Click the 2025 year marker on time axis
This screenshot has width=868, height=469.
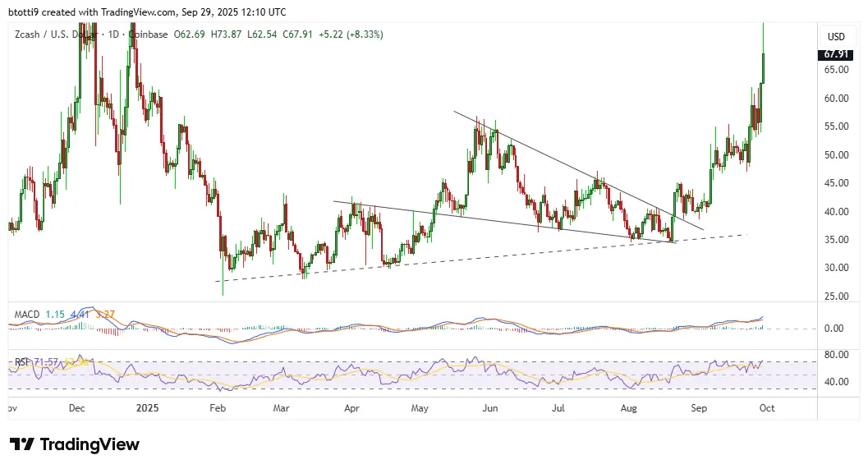[x=147, y=407]
